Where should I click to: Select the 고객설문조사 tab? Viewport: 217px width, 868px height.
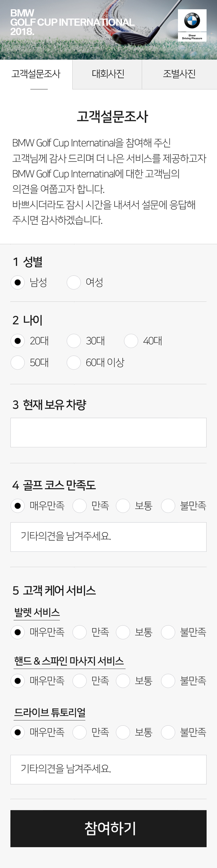(36, 74)
